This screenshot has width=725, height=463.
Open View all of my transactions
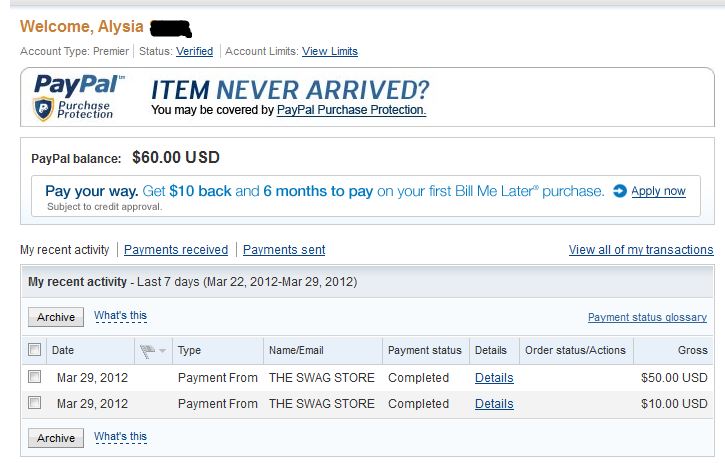[641, 250]
